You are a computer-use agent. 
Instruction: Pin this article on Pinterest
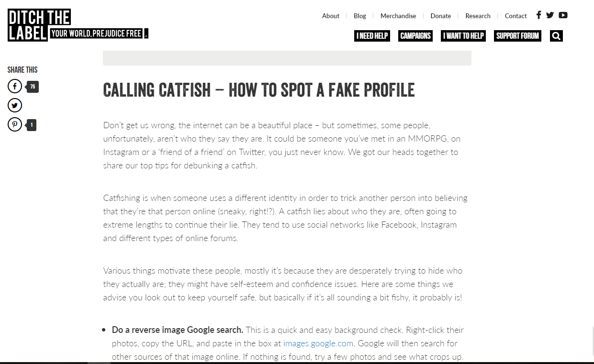click(x=15, y=125)
